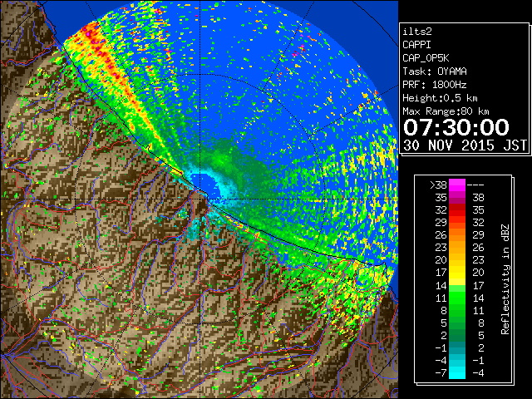Click the "ilts2" label in info box

[x=417, y=32]
